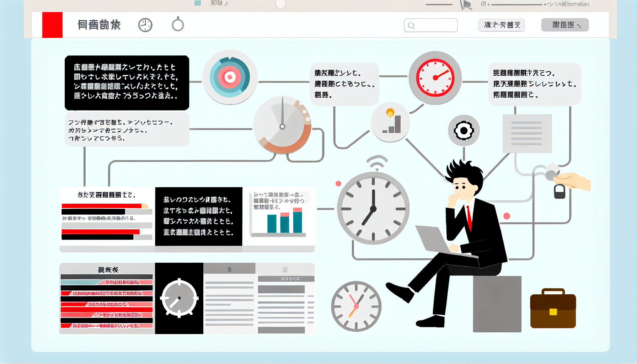Click the outlined button beside the search box
Image resolution: width=637 pixels, height=364 pixels.
pos(501,25)
